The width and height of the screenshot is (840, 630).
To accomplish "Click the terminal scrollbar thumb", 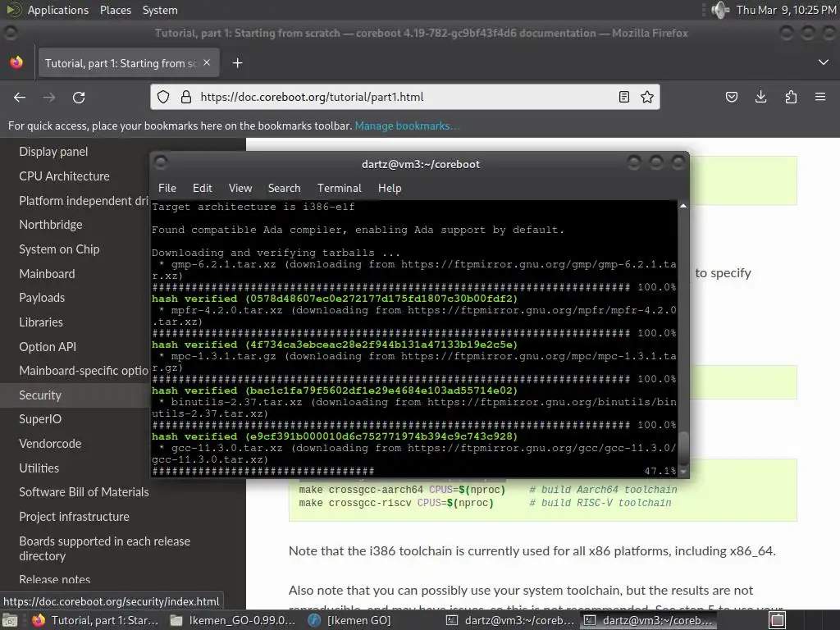I will coord(683,449).
